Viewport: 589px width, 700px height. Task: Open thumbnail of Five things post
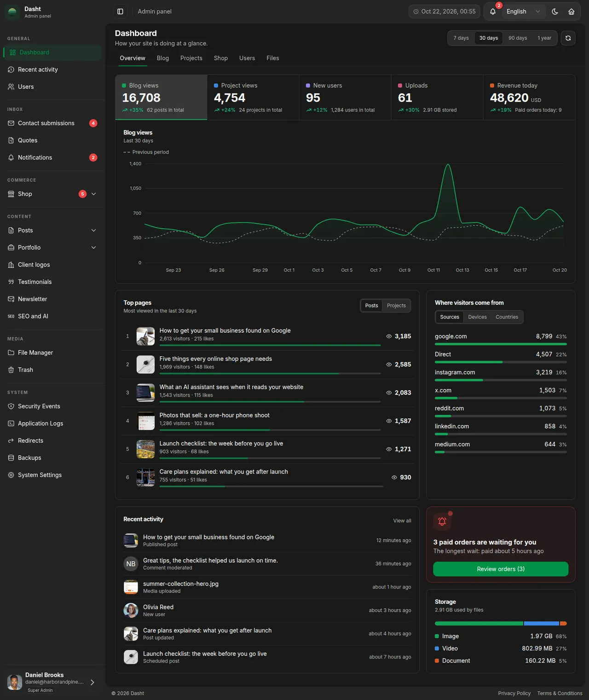pyautogui.click(x=145, y=364)
